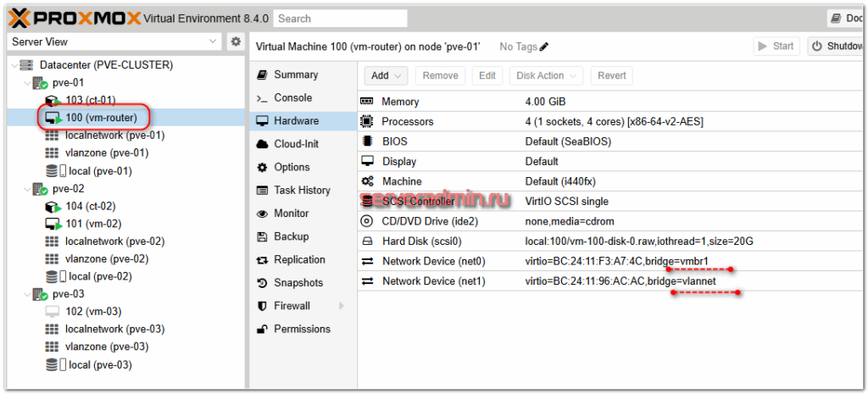Click the Shutdown button
The height and width of the screenshot is (394, 868).
point(836,47)
